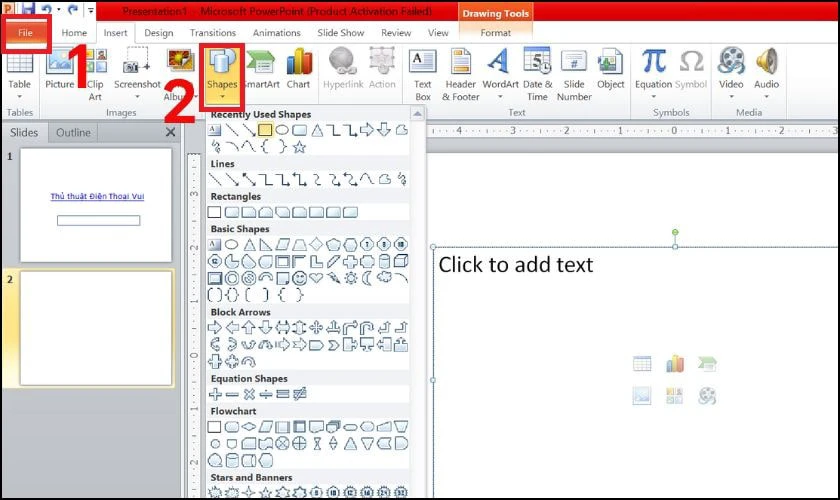The width and height of the screenshot is (840, 500).
Task: Click the placeholder Insert Media Clip icon
Action: click(707, 396)
